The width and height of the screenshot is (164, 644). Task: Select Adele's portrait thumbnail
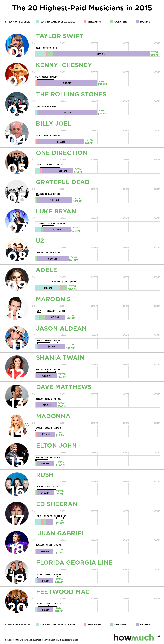[x=17, y=279]
